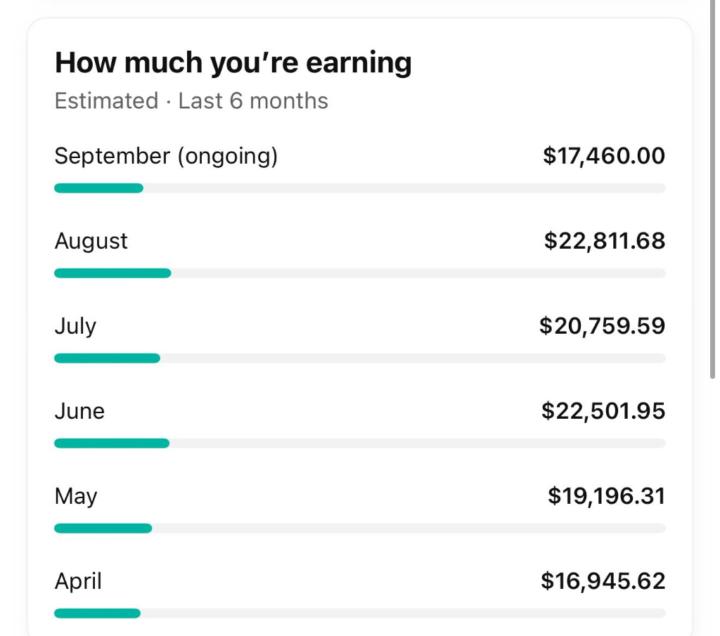
Task: Click the May earnings progress bar
Action: [359, 528]
